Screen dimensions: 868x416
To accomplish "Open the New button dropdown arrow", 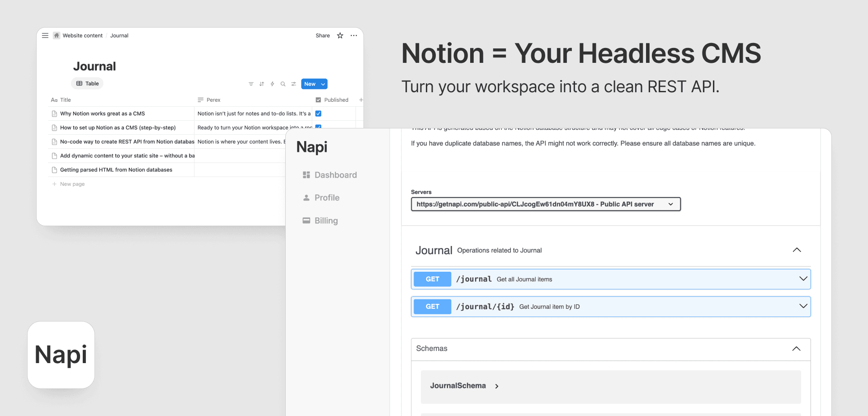I will click(323, 84).
